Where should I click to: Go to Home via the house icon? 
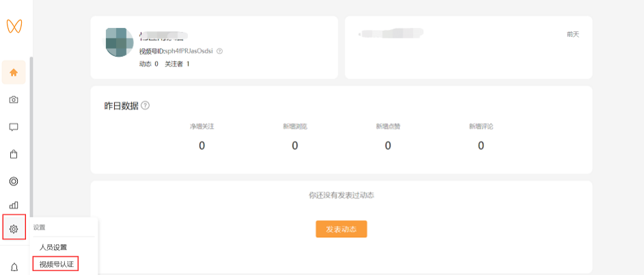tap(14, 73)
